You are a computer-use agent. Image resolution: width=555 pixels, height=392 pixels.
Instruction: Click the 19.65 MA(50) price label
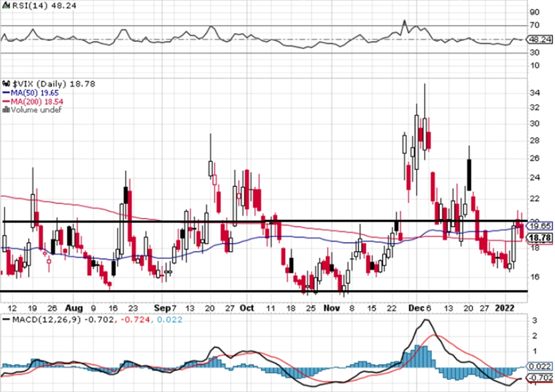[x=540, y=226]
